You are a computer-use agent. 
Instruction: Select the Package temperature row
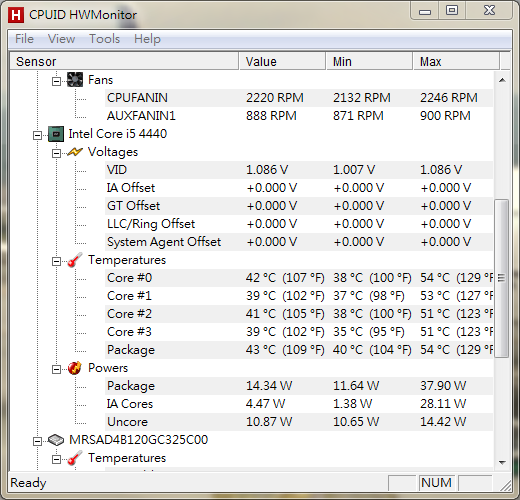[299, 350]
